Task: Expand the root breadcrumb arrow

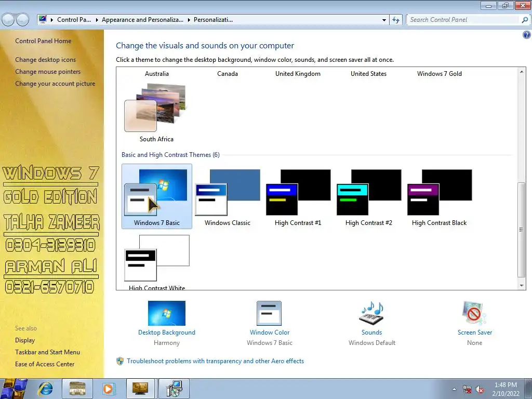Action: [x=52, y=20]
